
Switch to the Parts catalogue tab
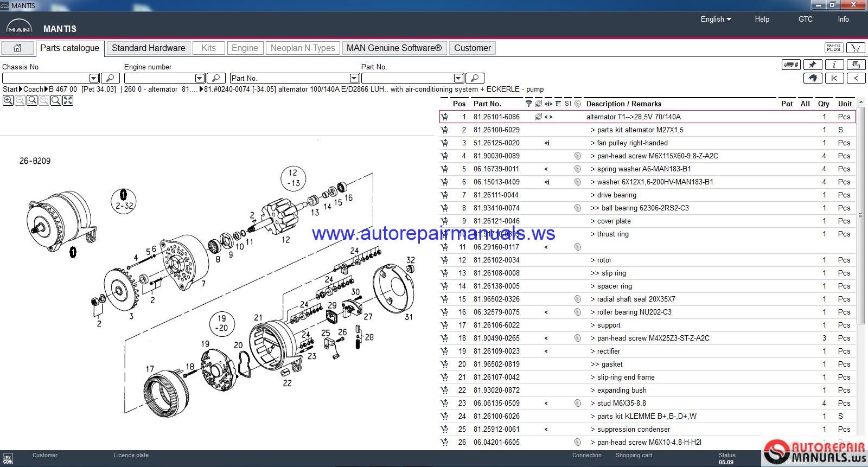pos(69,48)
